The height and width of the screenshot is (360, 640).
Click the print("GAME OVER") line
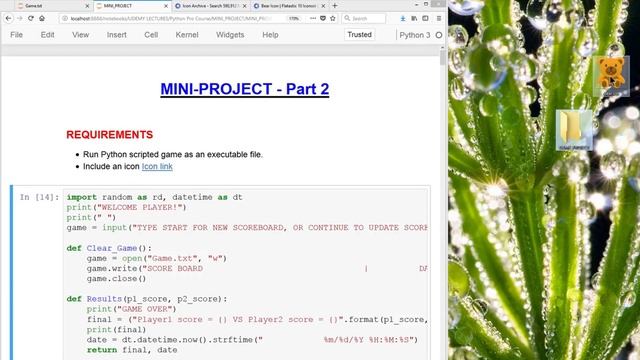(x=131, y=309)
